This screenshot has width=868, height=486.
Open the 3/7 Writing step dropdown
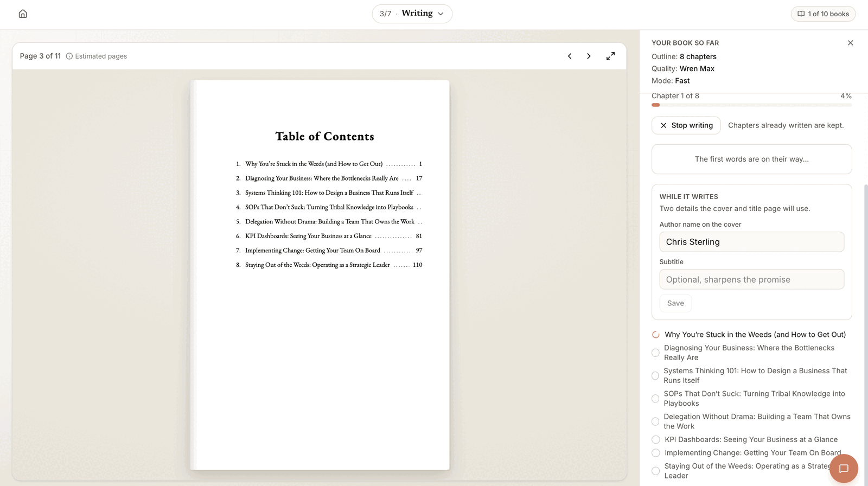tap(412, 14)
